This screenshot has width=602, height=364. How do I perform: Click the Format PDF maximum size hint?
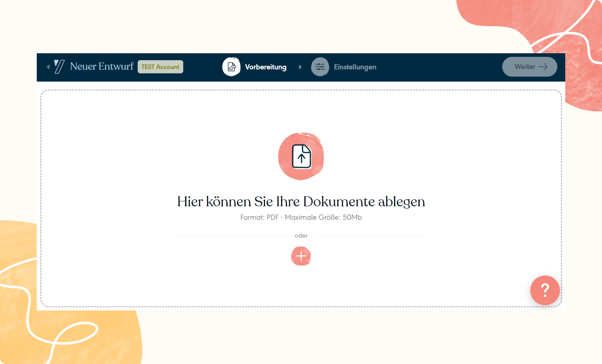[301, 217]
